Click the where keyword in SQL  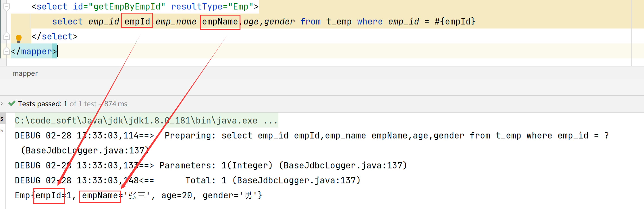click(370, 22)
